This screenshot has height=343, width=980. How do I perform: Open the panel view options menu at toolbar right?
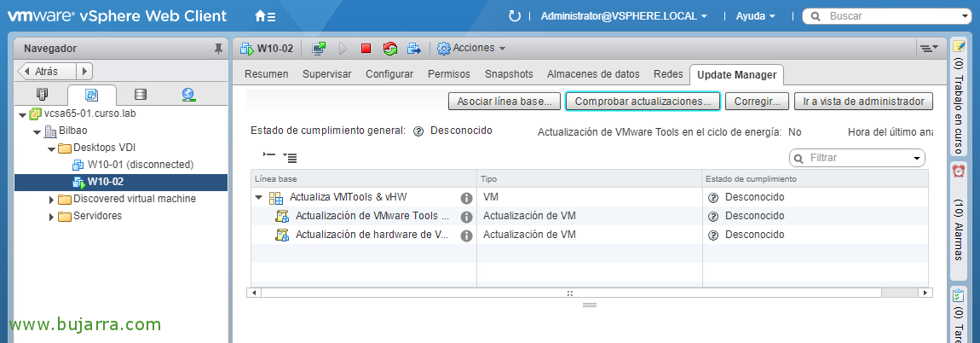pyautogui.click(x=930, y=48)
